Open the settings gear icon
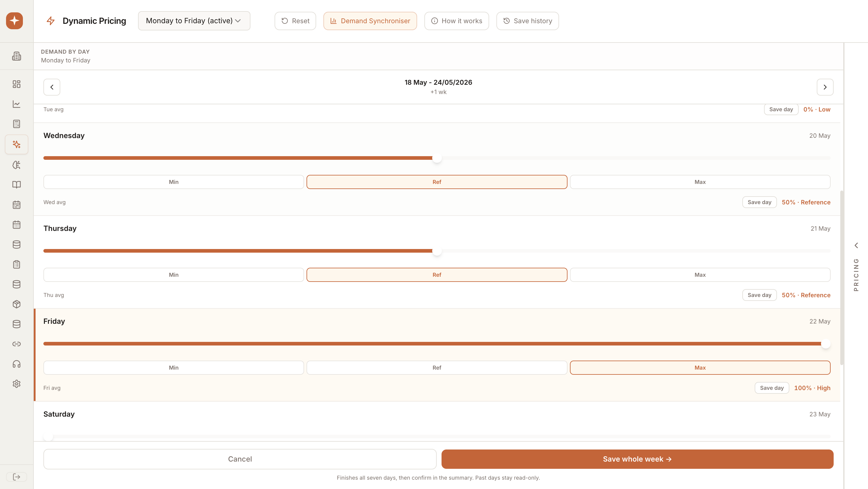The height and width of the screenshot is (489, 868). (17, 384)
